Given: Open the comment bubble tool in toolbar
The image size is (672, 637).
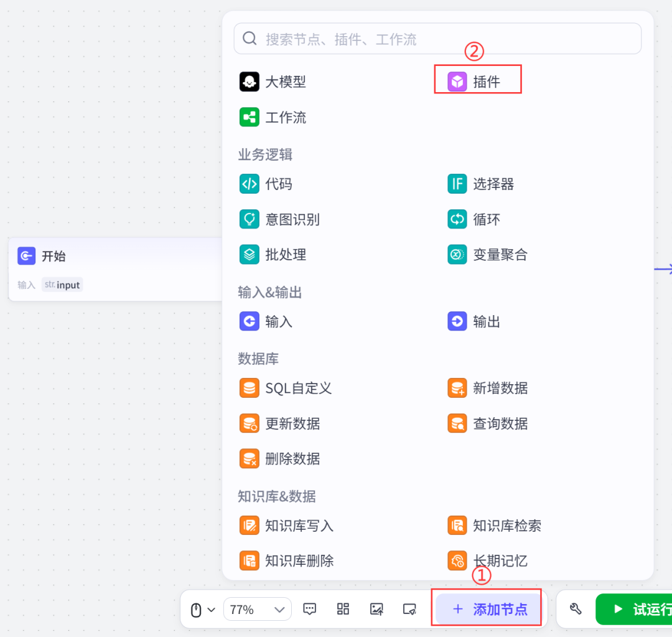Looking at the screenshot, I should coord(309,609).
